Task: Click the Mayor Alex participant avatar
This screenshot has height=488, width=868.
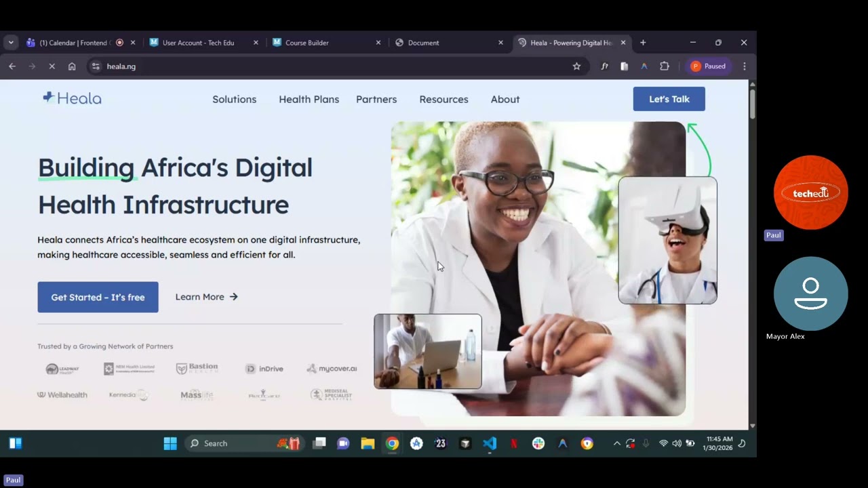Action: point(811,293)
